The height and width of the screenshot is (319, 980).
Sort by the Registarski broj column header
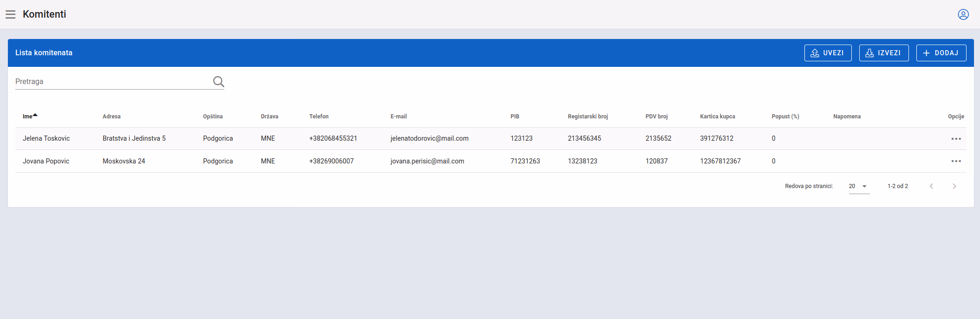588,117
